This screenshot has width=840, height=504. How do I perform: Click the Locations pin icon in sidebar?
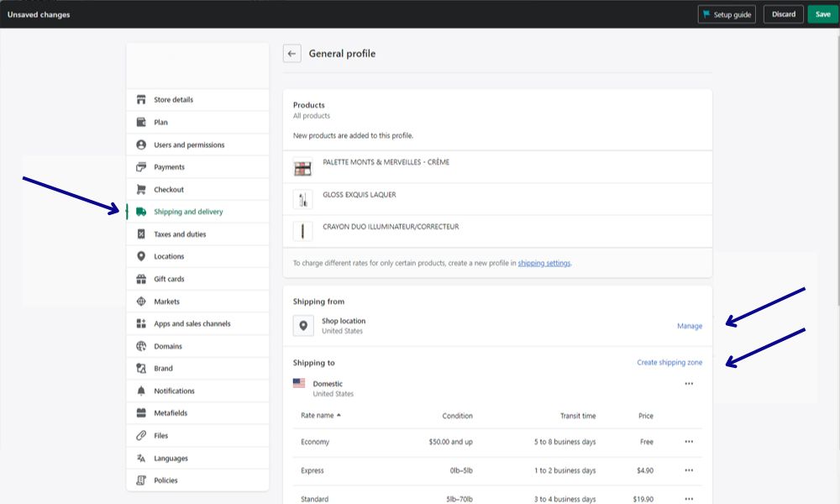[141, 256]
